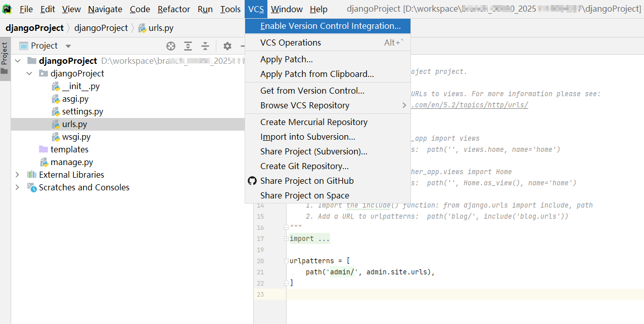This screenshot has width=644, height=324.
Task: Place cursor on empty line 23
Action: (465, 295)
